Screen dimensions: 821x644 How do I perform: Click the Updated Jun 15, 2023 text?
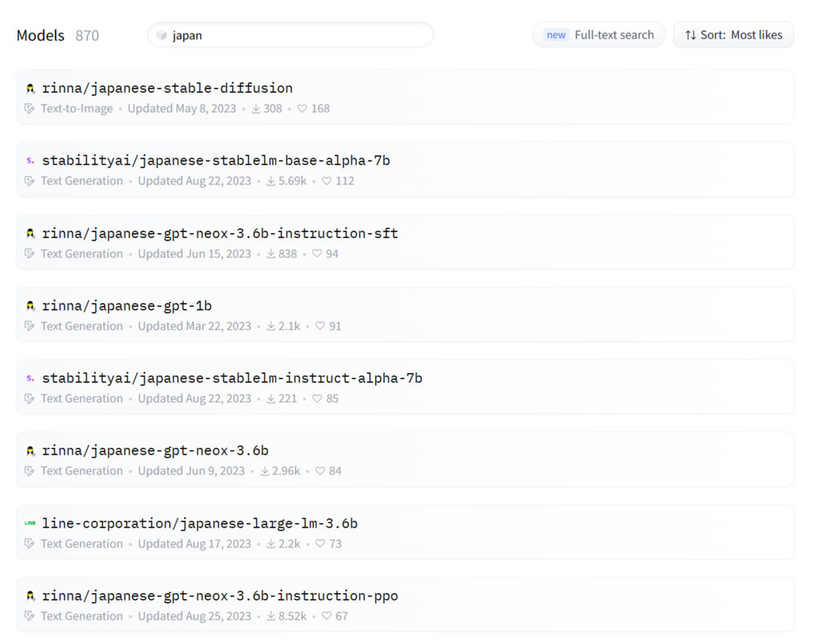(195, 253)
